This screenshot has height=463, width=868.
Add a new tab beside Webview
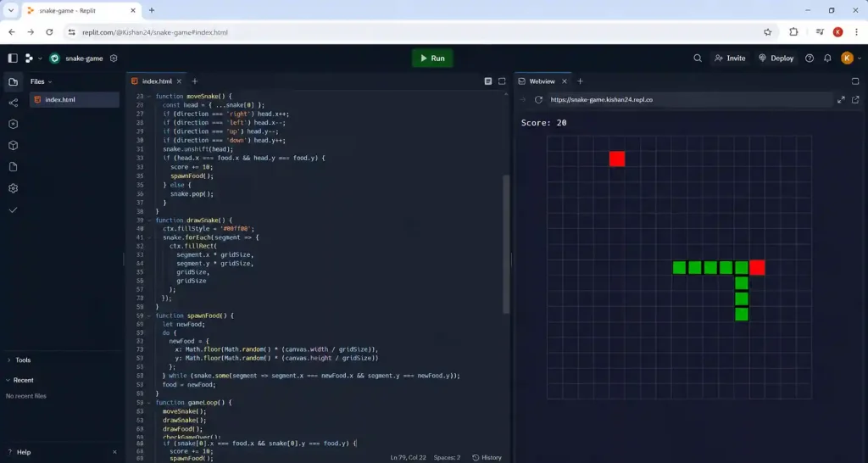coord(580,81)
